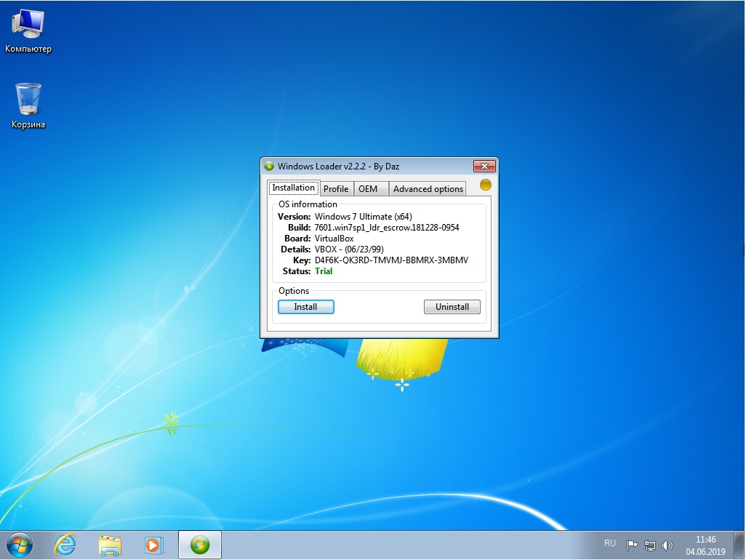The image size is (746, 560).
Task: Switch to the Installation tab
Action: (x=293, y=188)
